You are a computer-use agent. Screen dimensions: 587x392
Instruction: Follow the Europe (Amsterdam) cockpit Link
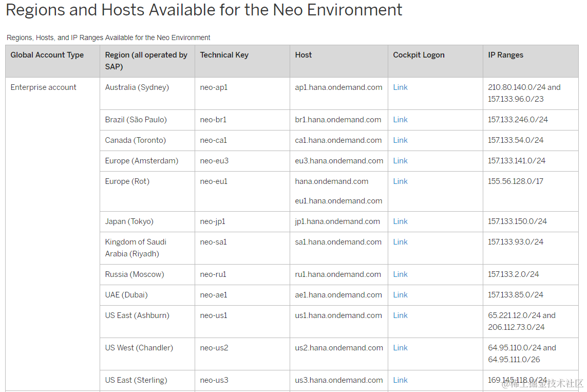pos(400,161)
